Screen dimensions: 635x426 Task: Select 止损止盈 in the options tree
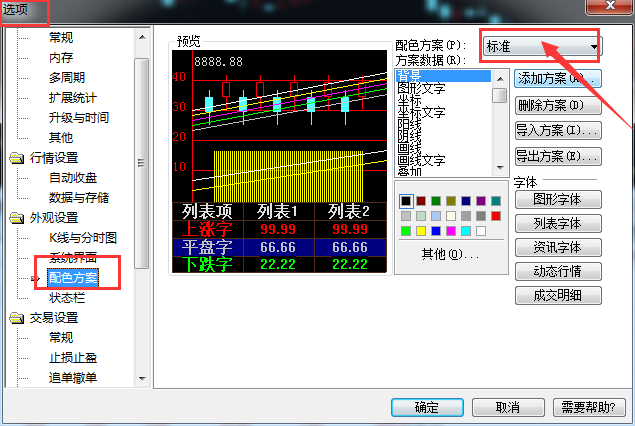pos(73,358)
